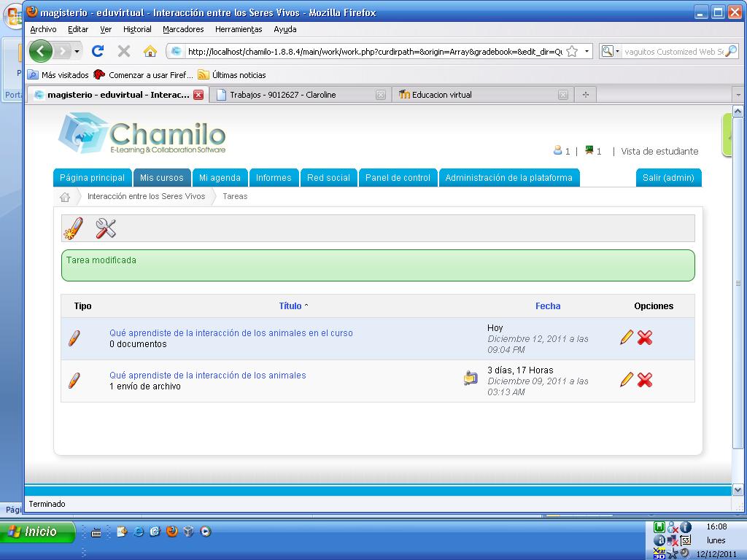Edit the task with '1 envío de archivo'
The image size is (747, 560).
(627, 380)
